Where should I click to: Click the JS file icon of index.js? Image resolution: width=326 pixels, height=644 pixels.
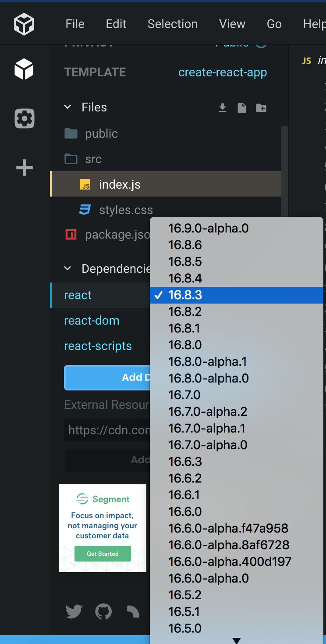click(x=85, y=185)
